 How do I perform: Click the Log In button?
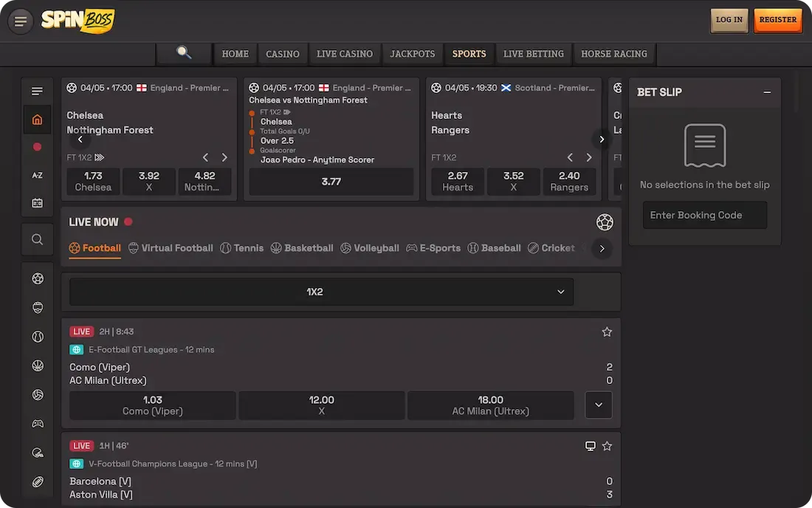(x=729, y=21)
